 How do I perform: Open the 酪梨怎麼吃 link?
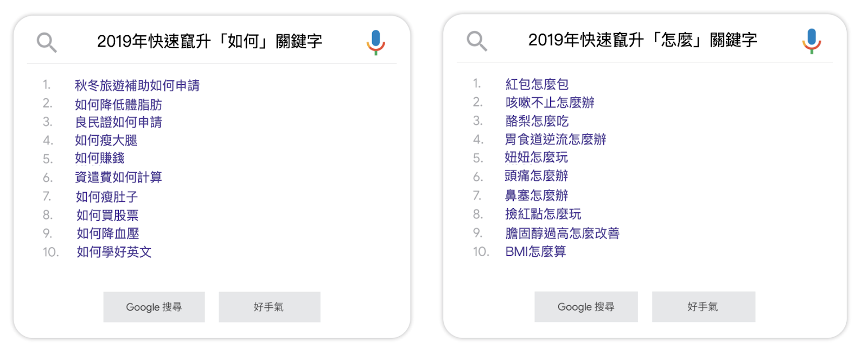537,121
